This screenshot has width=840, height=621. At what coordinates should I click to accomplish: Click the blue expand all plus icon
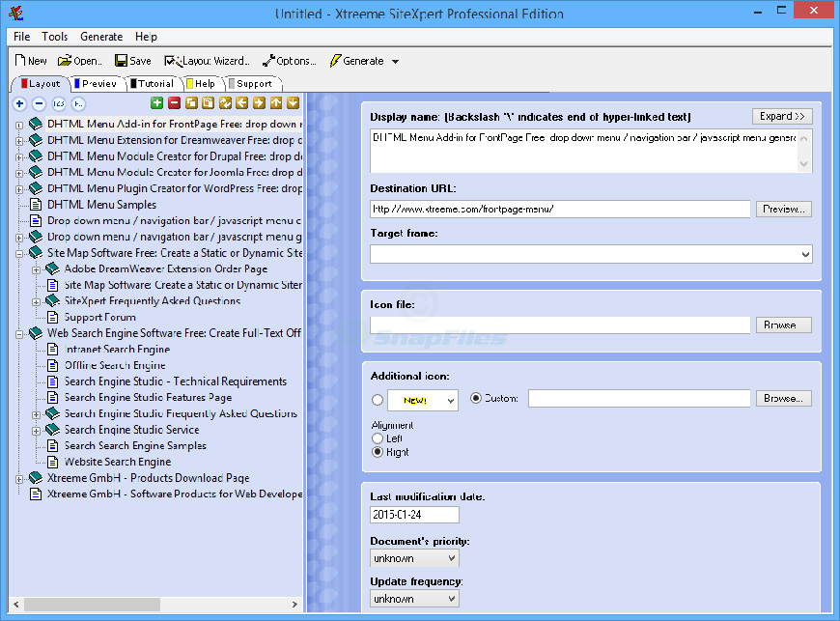tap(20, 103)
